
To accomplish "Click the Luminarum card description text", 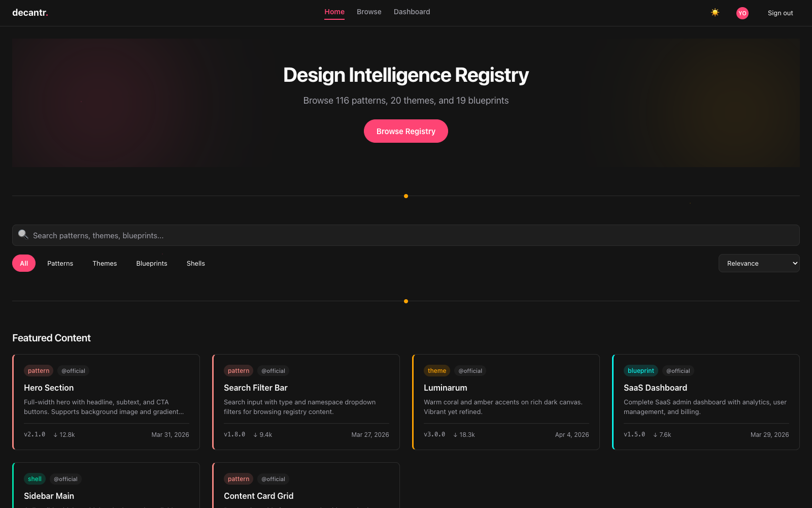I will (x=503, y=407).
